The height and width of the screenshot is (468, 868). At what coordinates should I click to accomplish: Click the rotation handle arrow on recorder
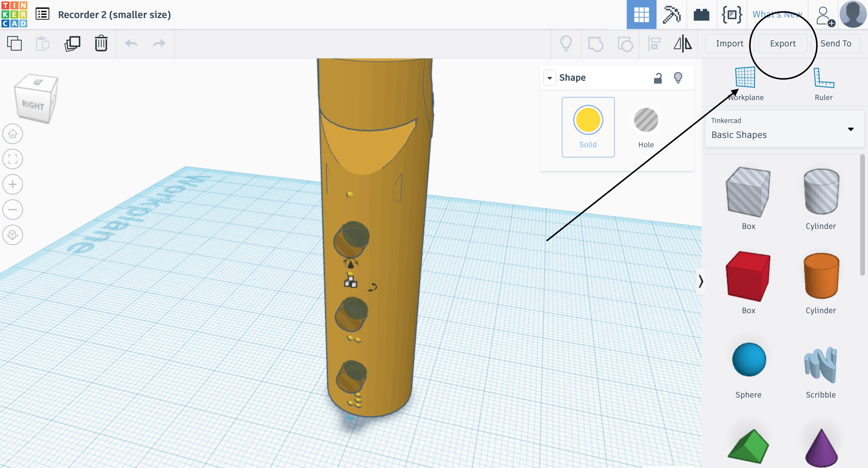(x=373, y=287)
